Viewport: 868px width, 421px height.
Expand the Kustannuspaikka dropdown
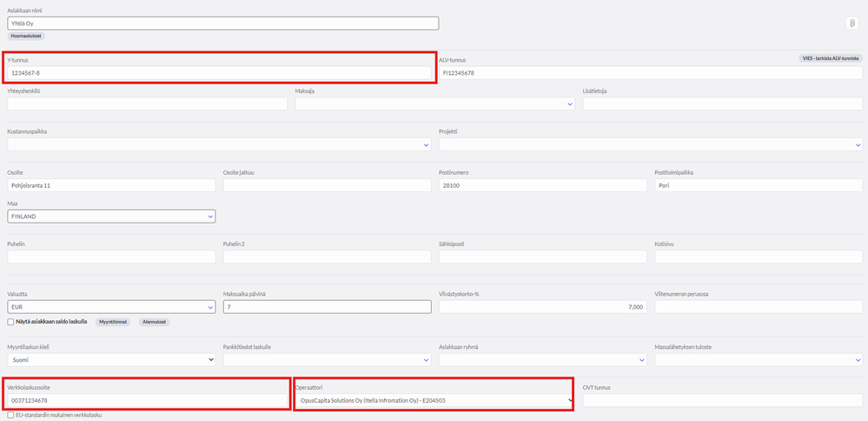[x=219, y=144]
